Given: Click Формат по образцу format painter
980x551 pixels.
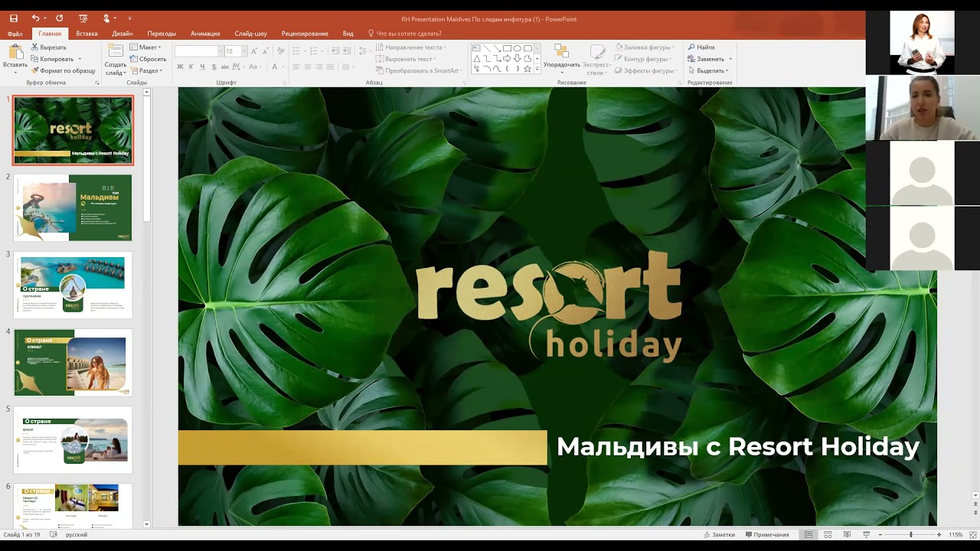Looking at the screenshot, I should point(63,70).
